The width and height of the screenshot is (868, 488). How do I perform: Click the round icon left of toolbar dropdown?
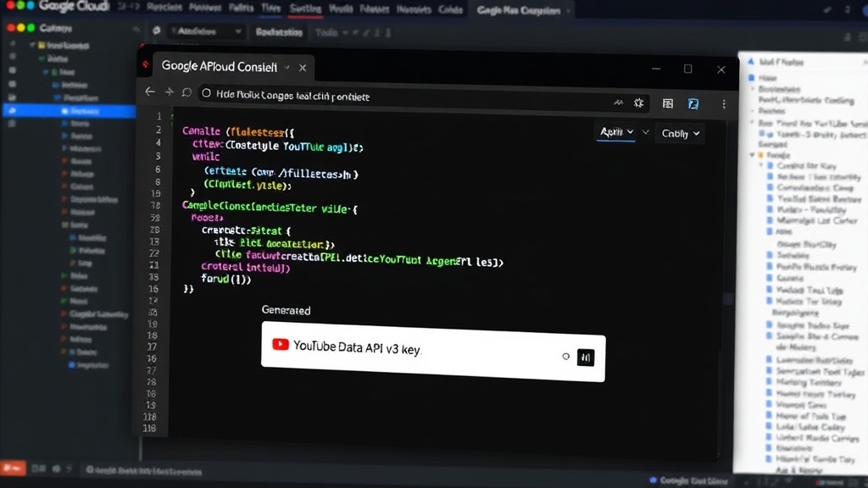coord(156,30)
